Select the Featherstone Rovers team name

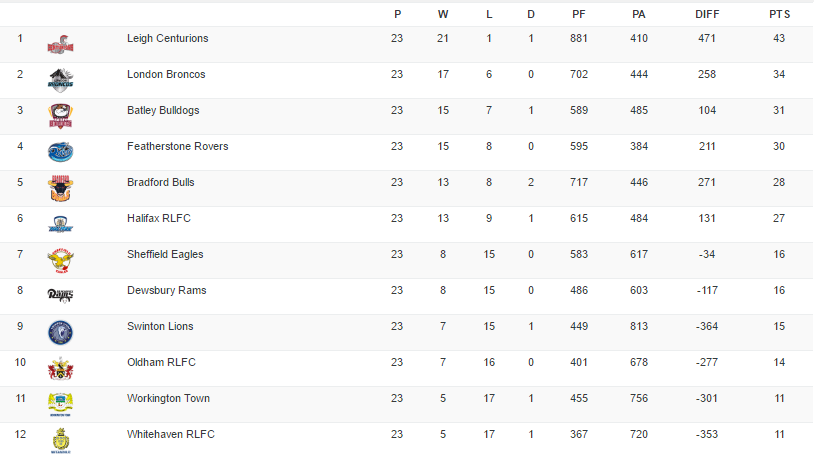(x=178, y=146)
